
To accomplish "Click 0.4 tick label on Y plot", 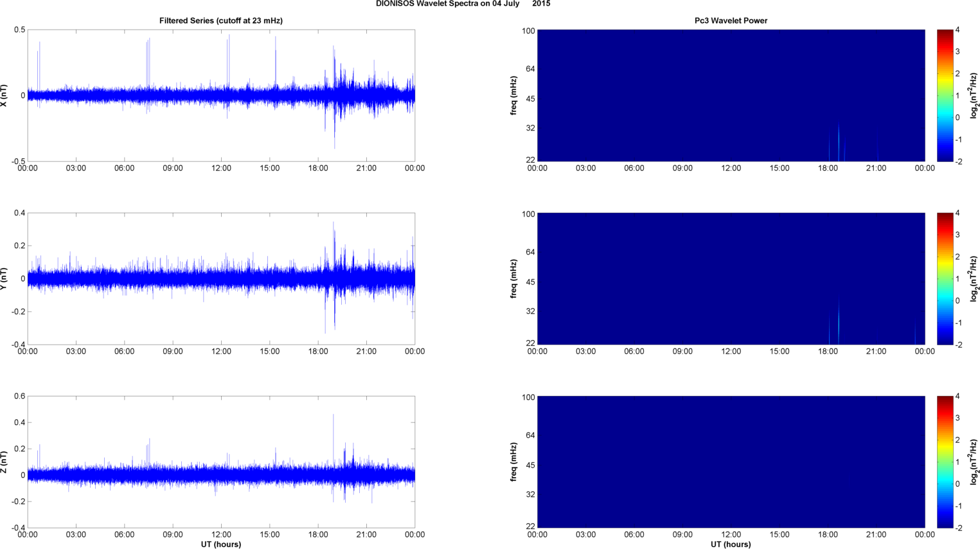I will [19, 213].
